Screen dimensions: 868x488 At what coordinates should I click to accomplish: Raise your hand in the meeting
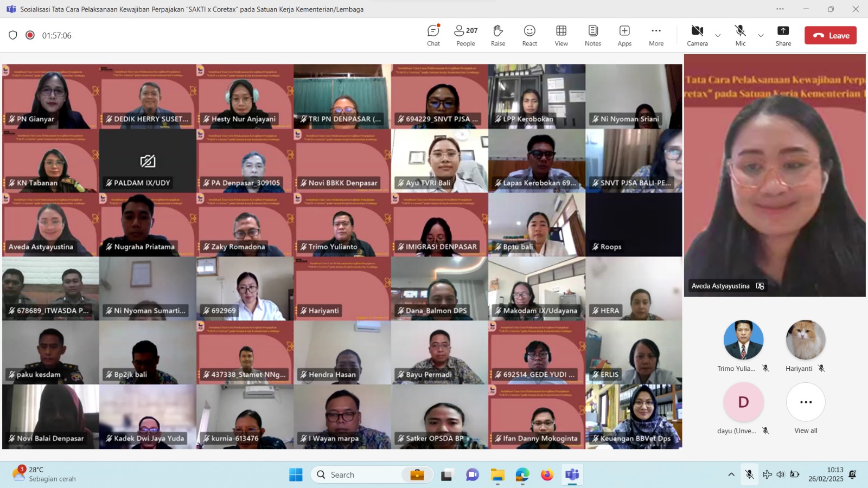(497, 35)
